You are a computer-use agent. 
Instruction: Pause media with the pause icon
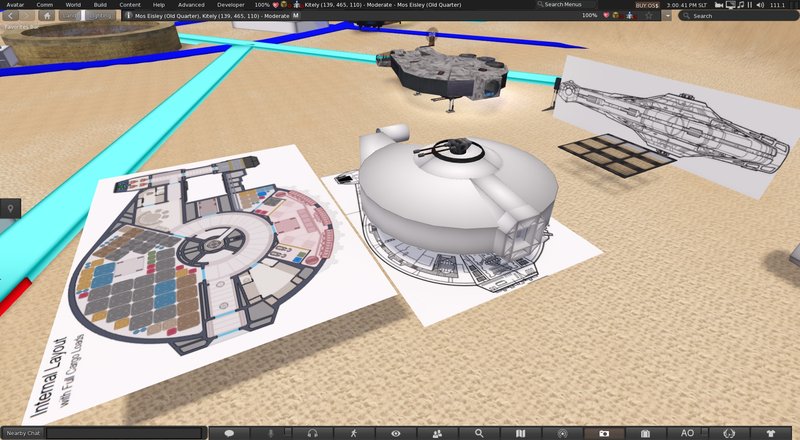tap(750, 5)
